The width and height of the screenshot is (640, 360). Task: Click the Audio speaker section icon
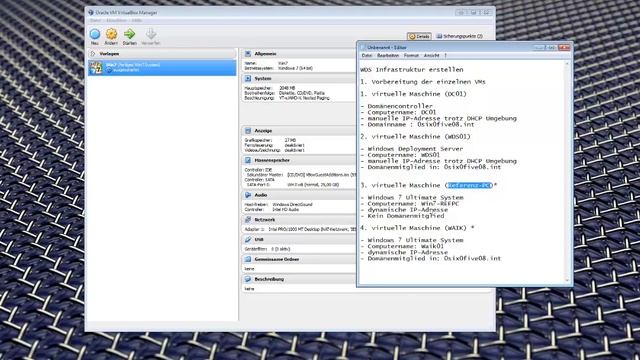(x=248, y=195)
